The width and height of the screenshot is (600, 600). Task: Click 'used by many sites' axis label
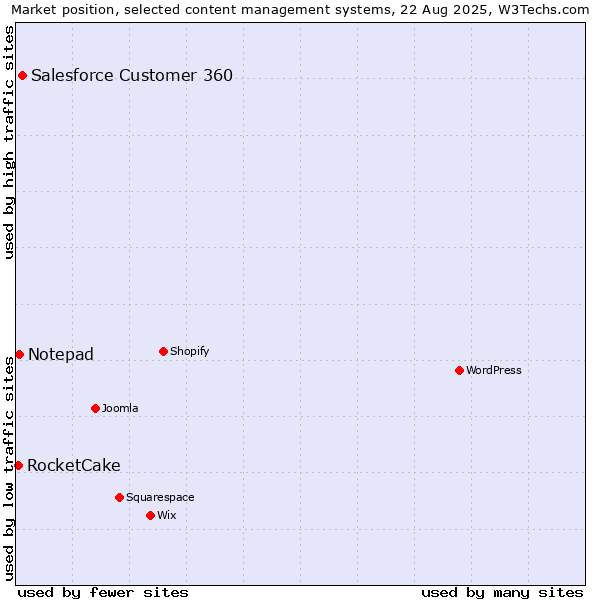coord(502,593)
